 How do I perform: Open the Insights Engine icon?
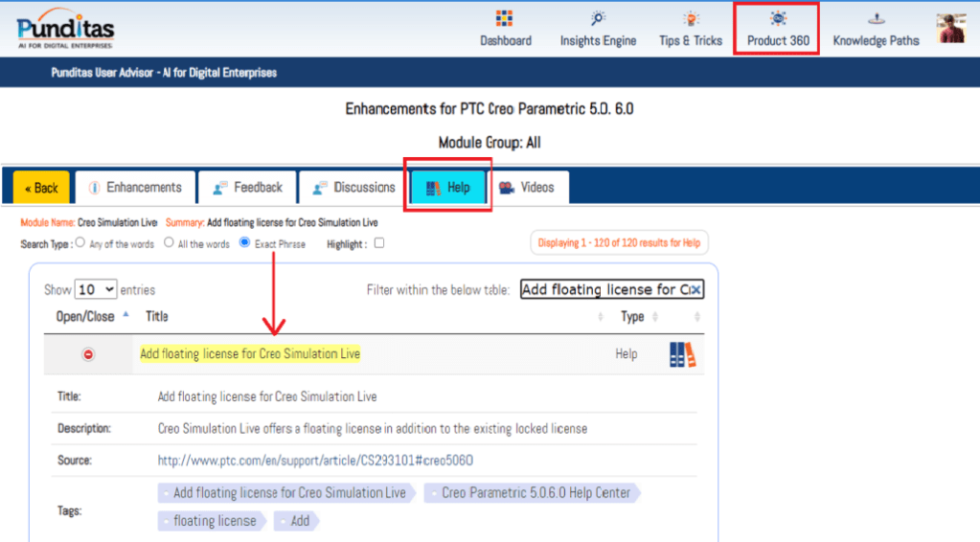coord(598,19)
